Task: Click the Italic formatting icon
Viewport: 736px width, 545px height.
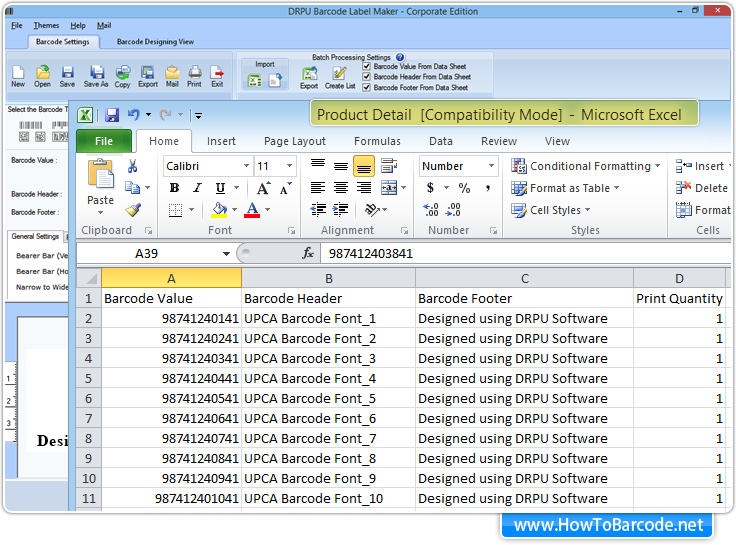Action: tap(197, 188)
